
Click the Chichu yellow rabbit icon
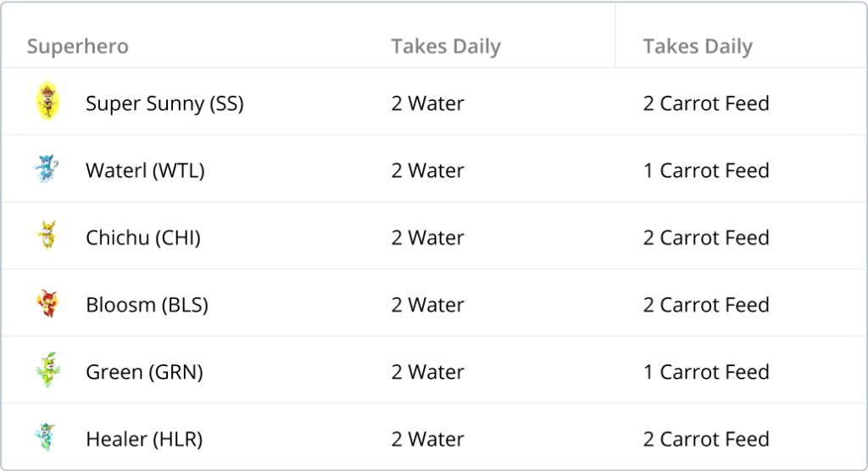coord(47,235)
